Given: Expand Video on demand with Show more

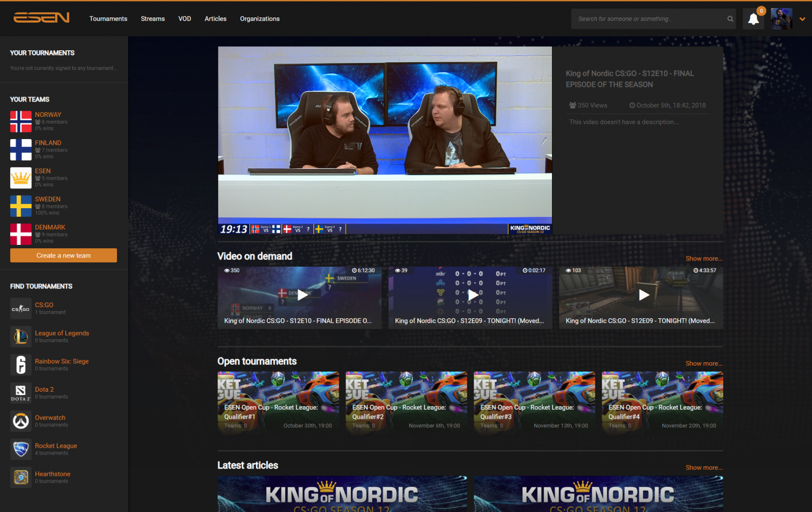Looking at the screenshot, I should coord(704,258).
